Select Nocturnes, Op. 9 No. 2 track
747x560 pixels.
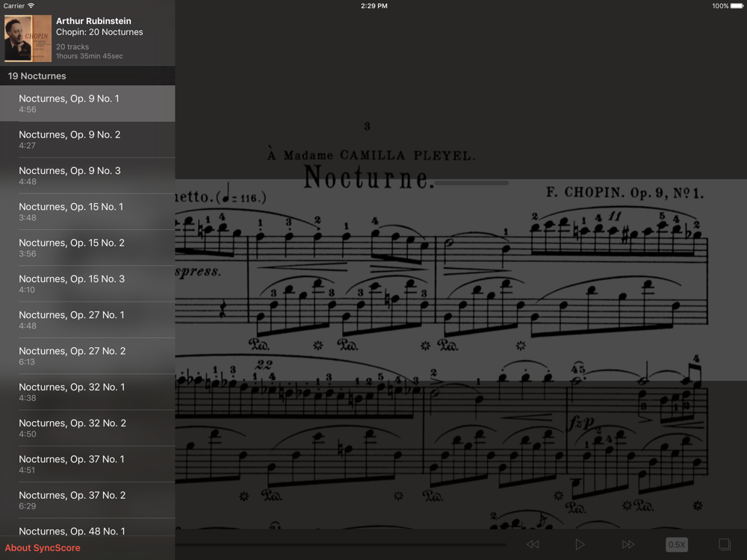87,140
